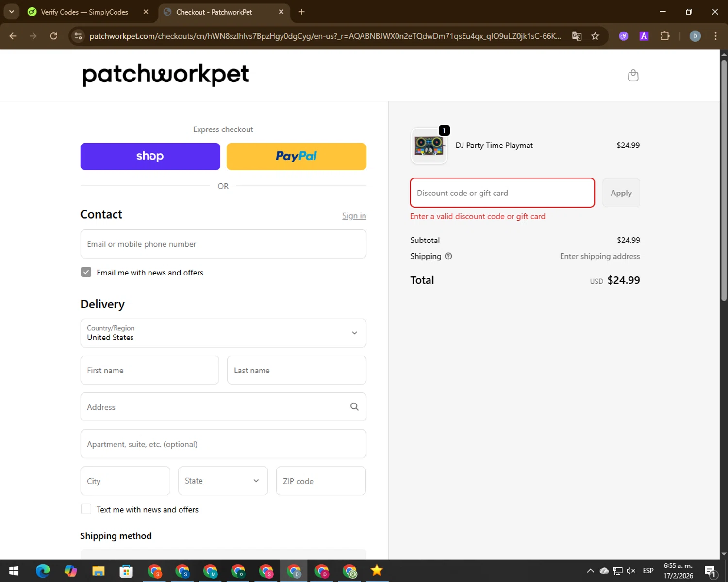Click the address search magnifier icon

(354, 407)
